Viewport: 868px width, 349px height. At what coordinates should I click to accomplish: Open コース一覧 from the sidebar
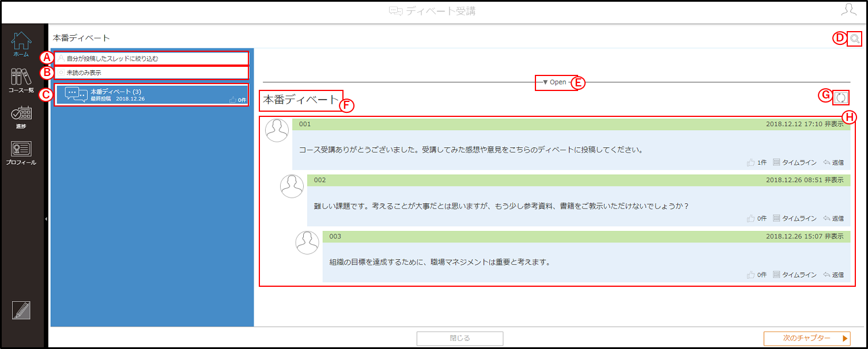21,81
